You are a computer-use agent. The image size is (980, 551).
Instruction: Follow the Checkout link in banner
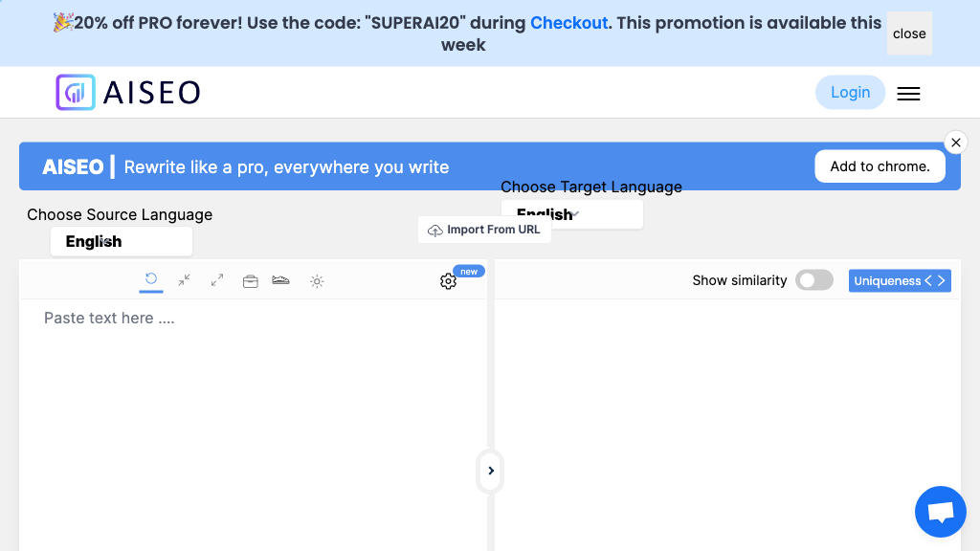568,23
